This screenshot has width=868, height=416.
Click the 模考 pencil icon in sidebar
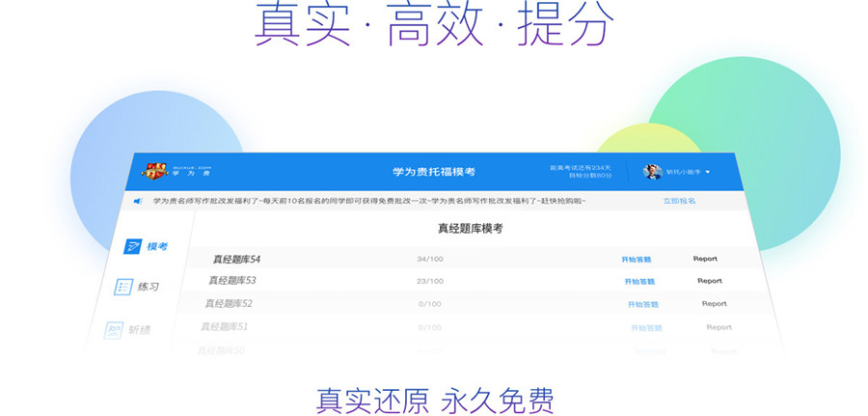pyautogui.click(x=132, y=246)
